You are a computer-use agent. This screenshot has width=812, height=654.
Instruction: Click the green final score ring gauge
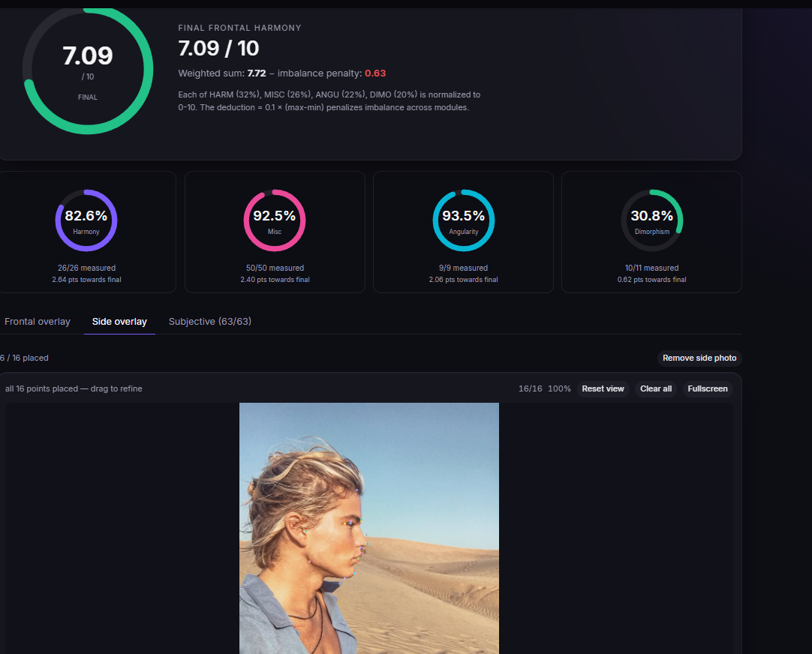88,70
